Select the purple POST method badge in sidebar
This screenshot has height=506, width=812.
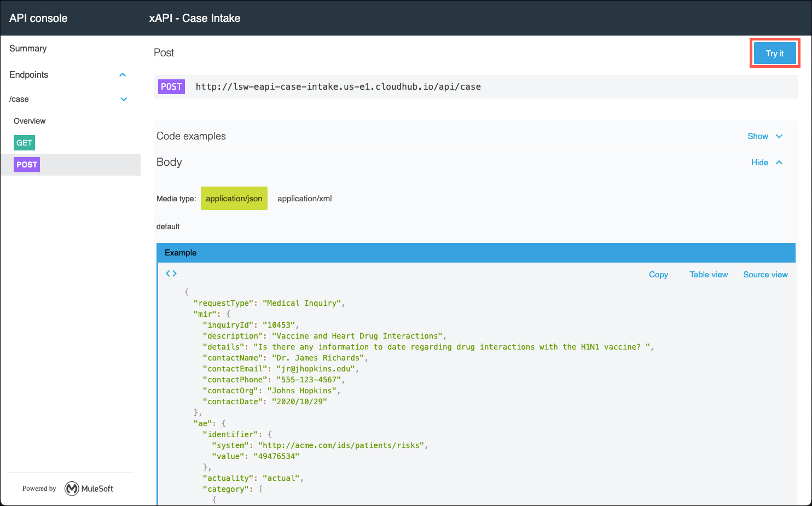(27, 165)
